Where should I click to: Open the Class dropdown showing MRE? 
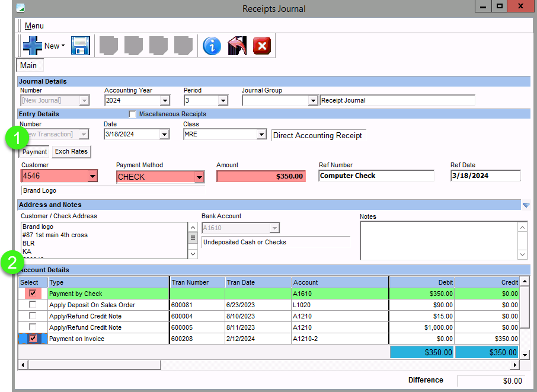[261, 135]
